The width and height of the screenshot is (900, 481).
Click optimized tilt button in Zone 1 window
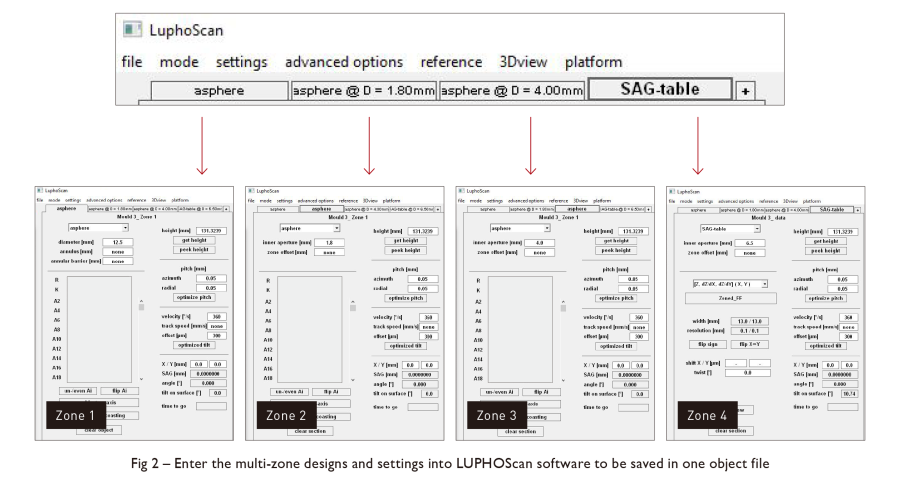[x=194, y=345]
